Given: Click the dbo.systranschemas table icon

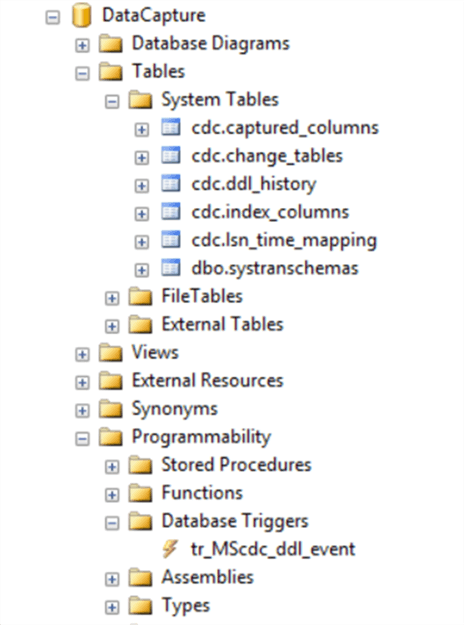Looking at the screenshot, I should click(171, 268).
